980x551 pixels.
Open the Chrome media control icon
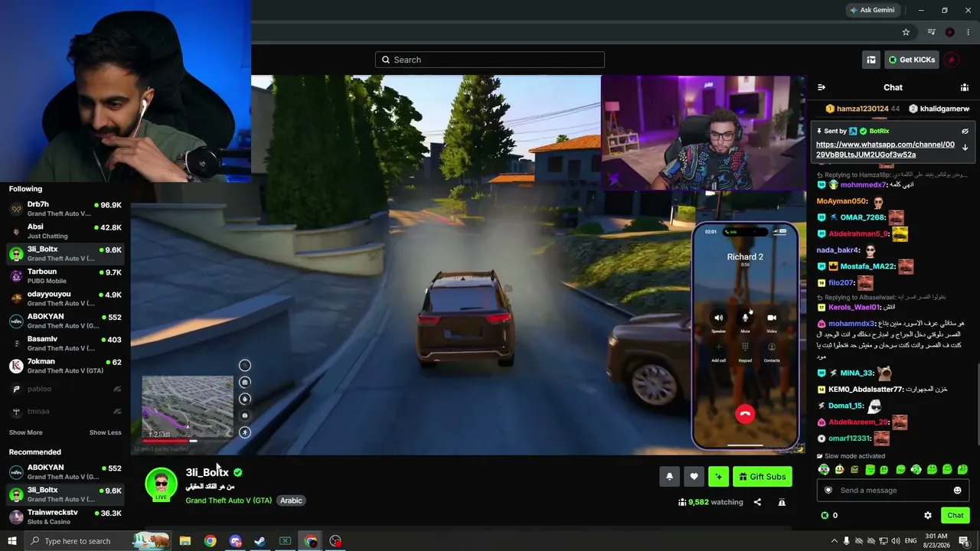click(x=931, y=32)
